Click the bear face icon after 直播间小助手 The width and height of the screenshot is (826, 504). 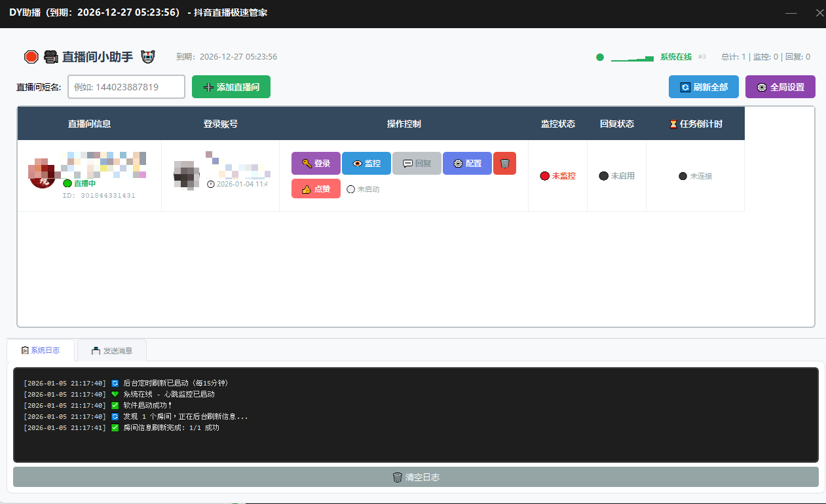click(147, 57)
